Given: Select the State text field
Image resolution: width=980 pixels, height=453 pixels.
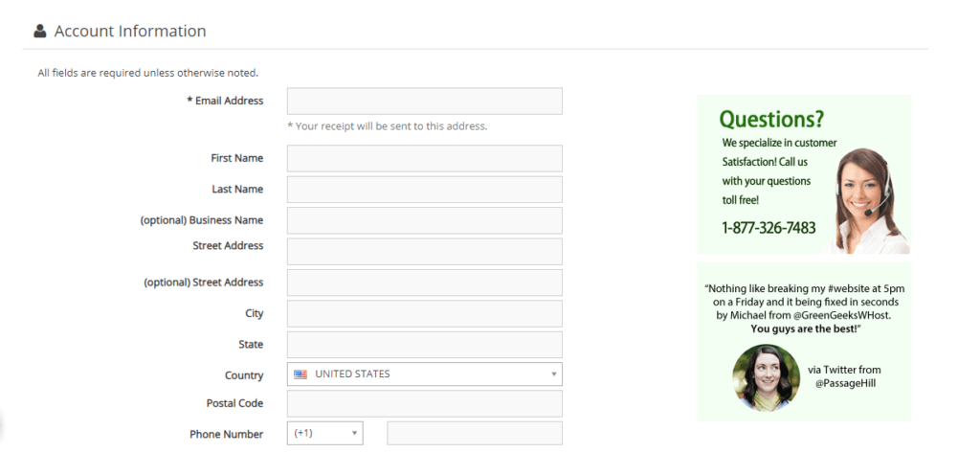Looking at the screenshot, I should [424, 345].
